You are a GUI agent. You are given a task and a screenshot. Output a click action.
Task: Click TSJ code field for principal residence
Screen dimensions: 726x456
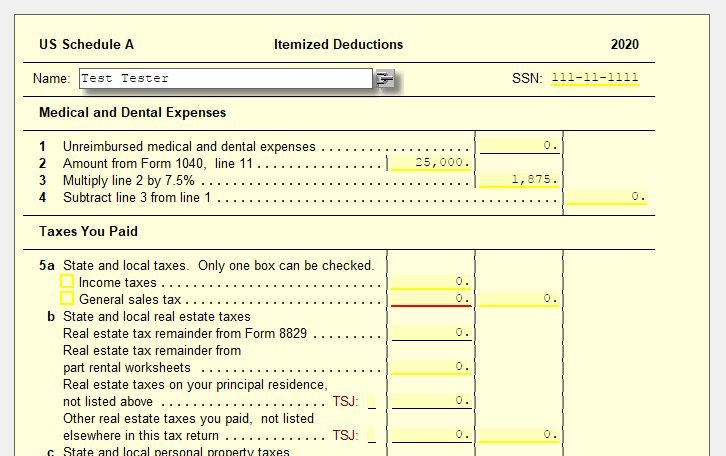(x=372, y=401)
